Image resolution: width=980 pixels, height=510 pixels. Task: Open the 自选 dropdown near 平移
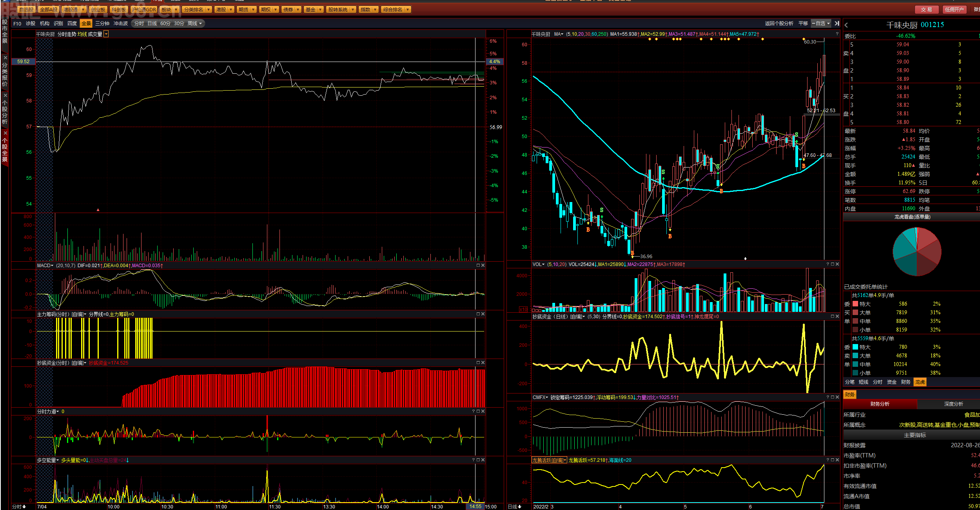[821, 24]
